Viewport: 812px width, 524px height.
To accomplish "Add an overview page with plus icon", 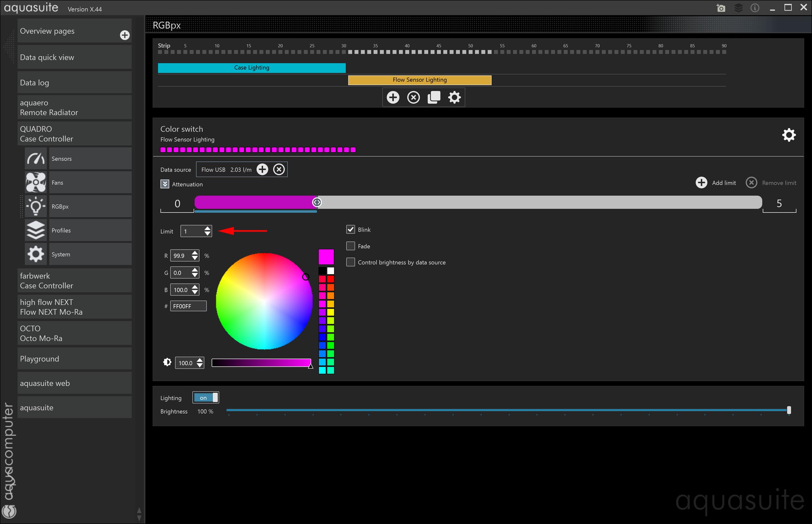I will click(x=125, y=35).
